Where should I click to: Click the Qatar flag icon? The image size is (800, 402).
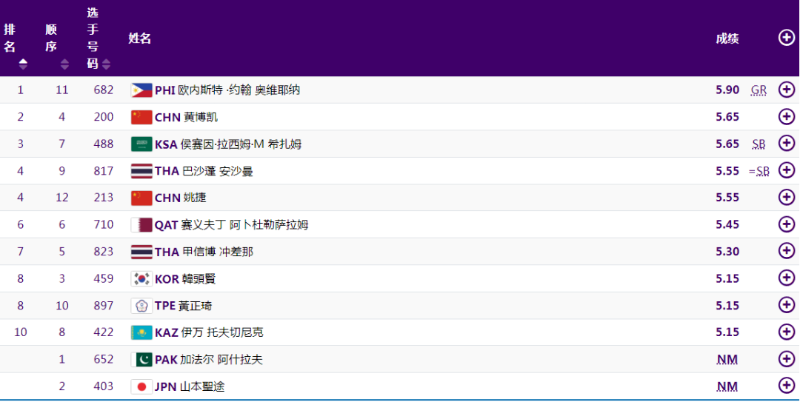pos(142,225)
